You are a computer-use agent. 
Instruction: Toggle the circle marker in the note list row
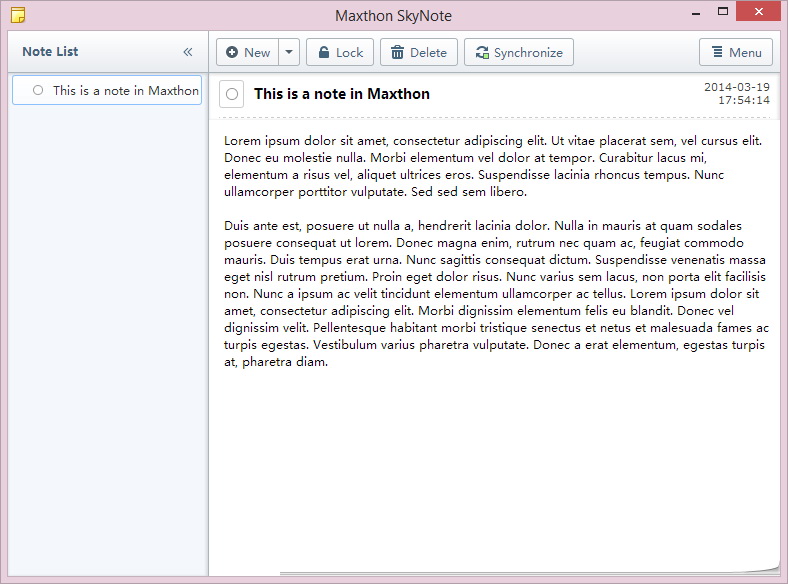coord(38,90)
